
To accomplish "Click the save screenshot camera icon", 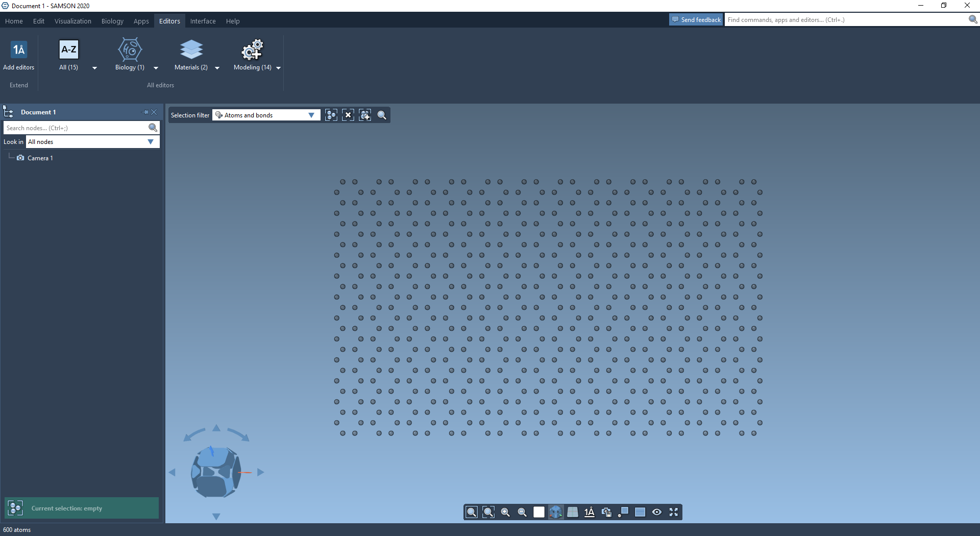I will point(606,512).
